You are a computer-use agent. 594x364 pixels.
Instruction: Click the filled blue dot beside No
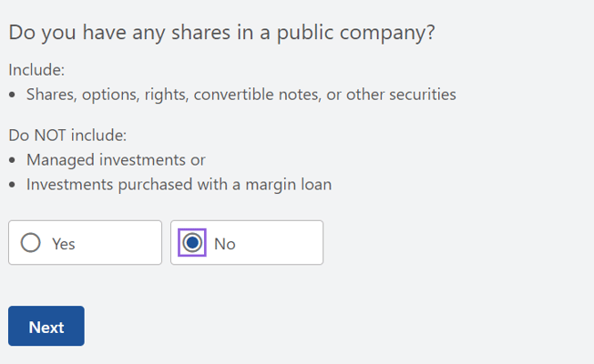(192, 243)
